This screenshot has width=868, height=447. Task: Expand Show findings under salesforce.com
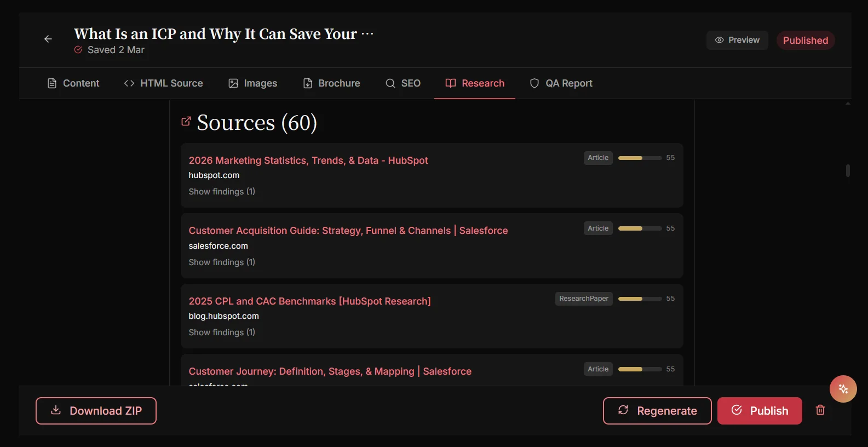coord(222,262)
